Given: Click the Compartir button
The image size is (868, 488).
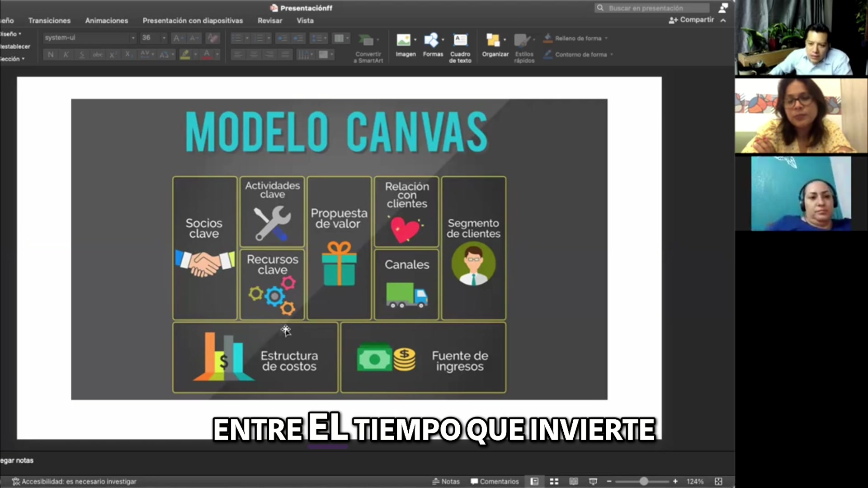Looking at the screenshot, I should click(692, 20).
